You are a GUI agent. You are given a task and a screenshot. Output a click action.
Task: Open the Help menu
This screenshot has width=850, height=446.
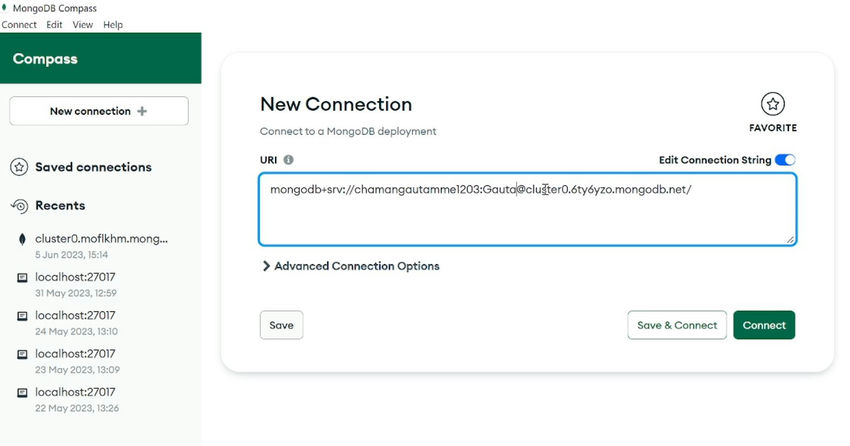coord(113,25)
